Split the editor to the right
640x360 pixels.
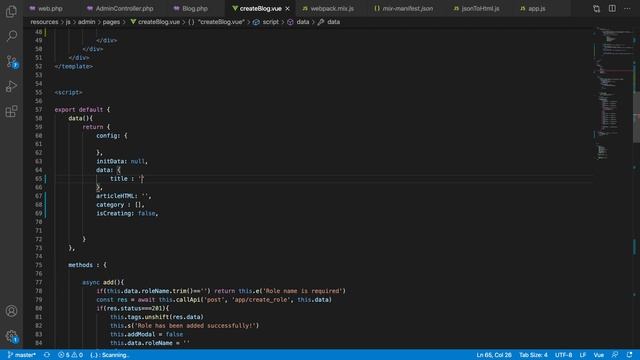pyautogui.click(x=612, y=9)
